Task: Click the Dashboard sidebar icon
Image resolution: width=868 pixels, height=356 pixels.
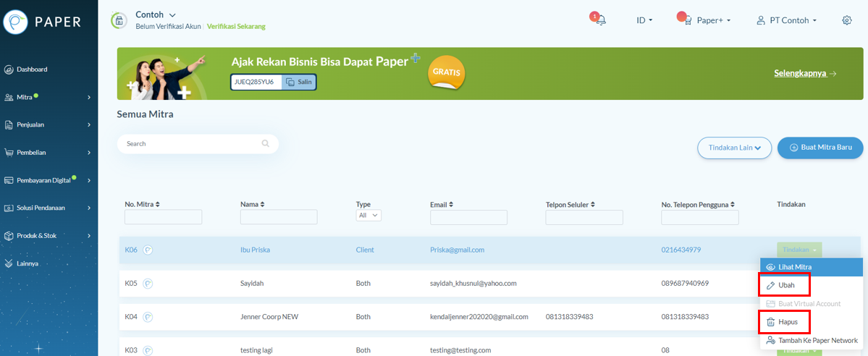Action: (8, 69)
